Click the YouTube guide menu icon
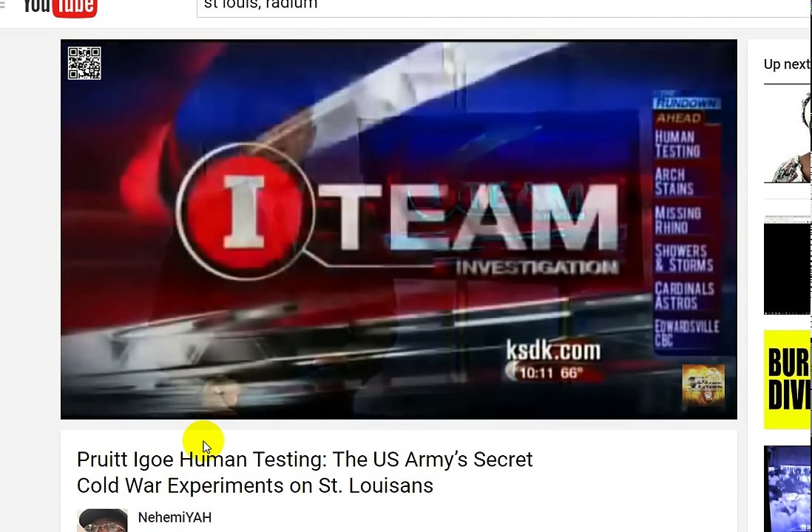This screenshot has width=812, height=532. click(x=2, y=5)
